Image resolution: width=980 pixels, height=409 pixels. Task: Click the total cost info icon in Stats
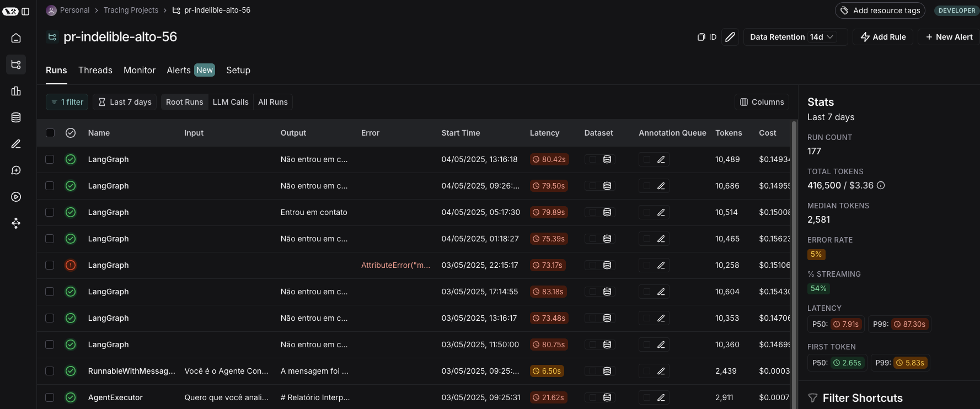click(881, 185)
